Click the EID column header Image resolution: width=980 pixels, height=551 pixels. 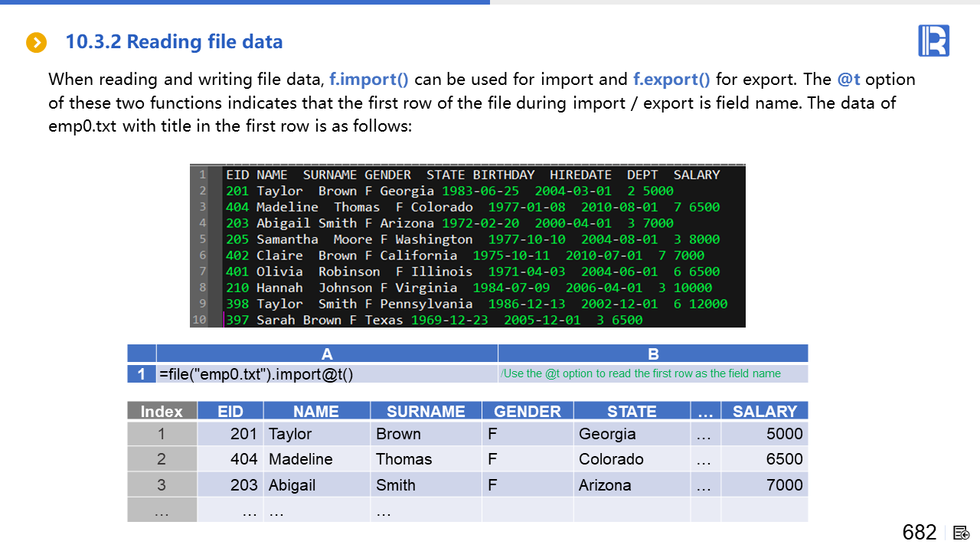tap(230, 411)
